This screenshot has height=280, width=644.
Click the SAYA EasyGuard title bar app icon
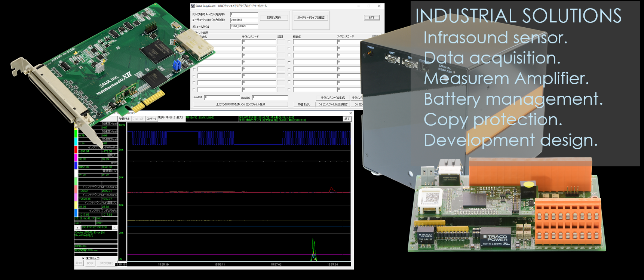click(x=193, y=6)
